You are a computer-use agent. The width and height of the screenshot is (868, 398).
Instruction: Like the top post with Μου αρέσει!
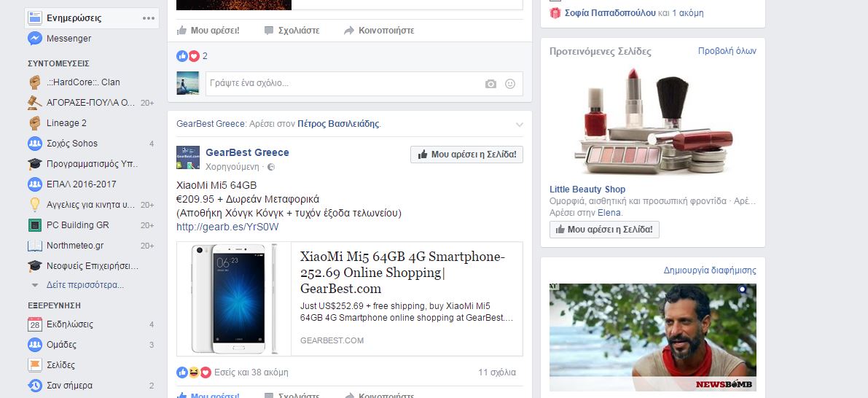coord(208,31)
